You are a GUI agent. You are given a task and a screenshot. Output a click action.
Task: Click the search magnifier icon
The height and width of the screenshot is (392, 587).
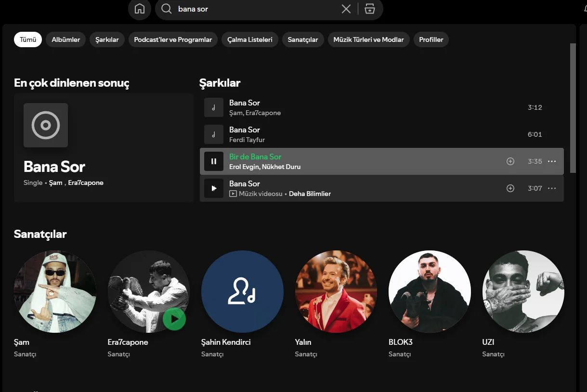167,9
